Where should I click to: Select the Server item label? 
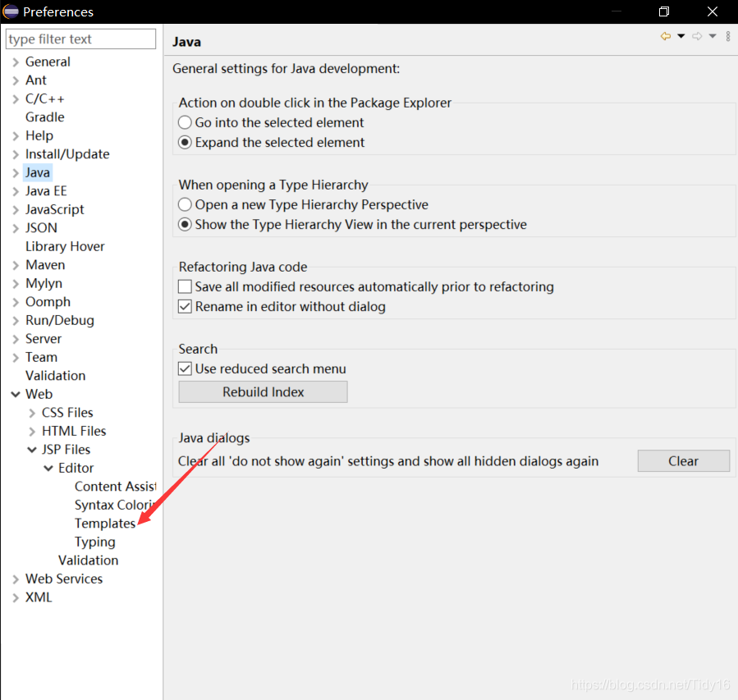click(x=44, y=339)
